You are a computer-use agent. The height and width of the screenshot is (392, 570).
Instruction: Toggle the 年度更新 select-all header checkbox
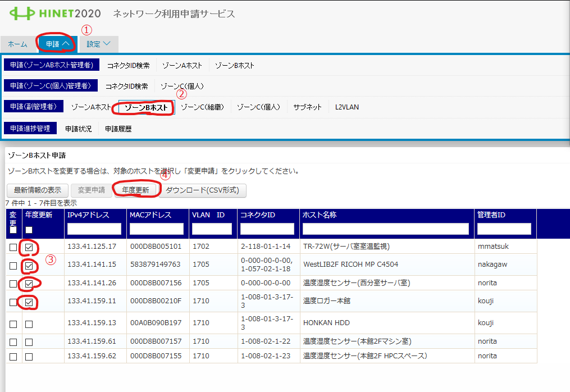(x=29, y=230)
